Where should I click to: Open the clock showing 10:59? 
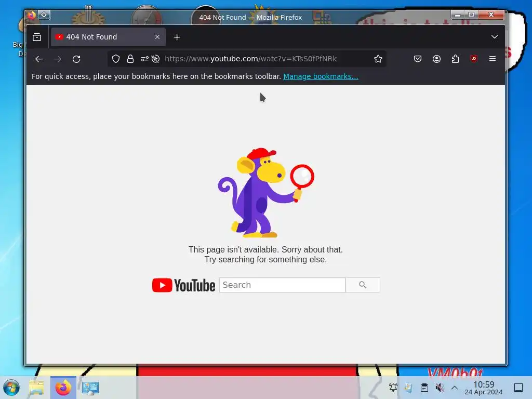point(484,388)
